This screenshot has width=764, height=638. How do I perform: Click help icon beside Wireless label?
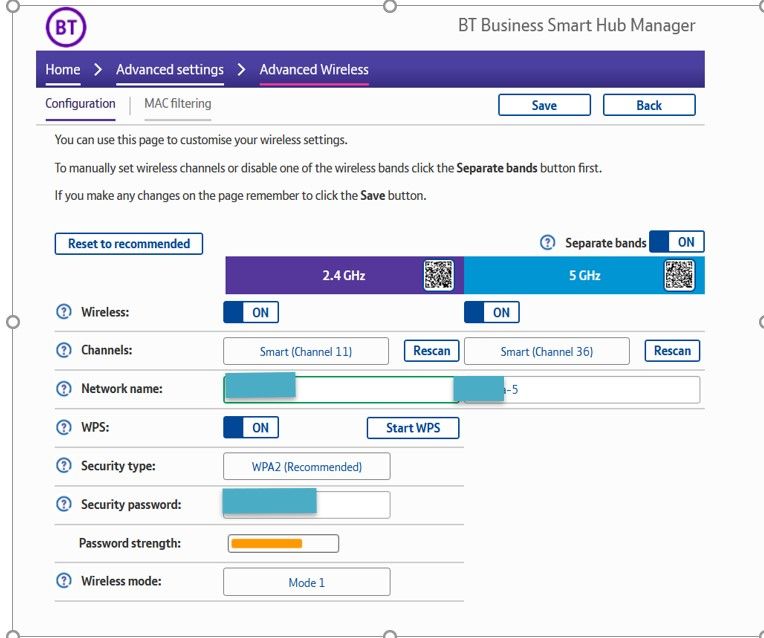(64, 312)
